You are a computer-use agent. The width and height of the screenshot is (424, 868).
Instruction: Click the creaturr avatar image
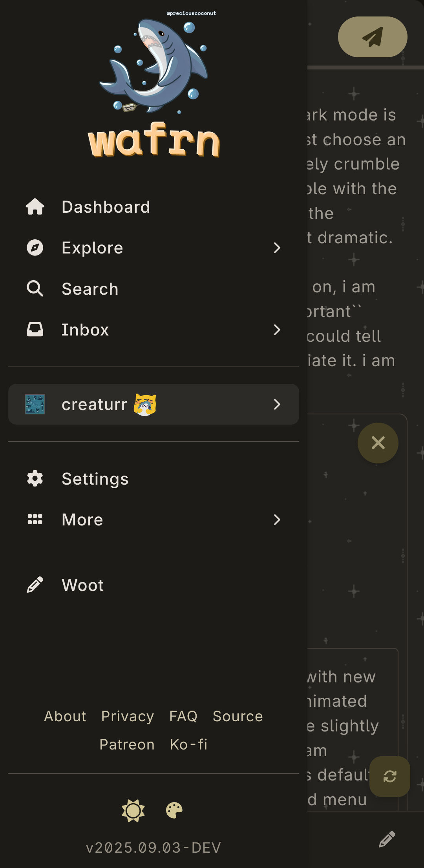pos(35,404)
